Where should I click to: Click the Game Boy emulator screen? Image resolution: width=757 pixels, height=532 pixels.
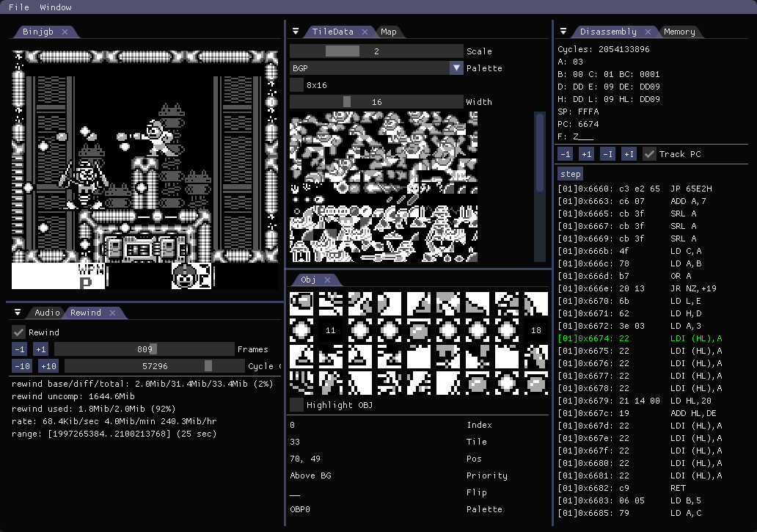pos(145,170)
